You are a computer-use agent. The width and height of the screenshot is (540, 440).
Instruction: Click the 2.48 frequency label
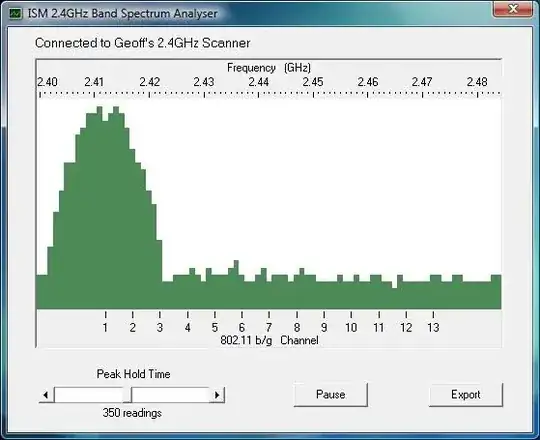[477, 82]
